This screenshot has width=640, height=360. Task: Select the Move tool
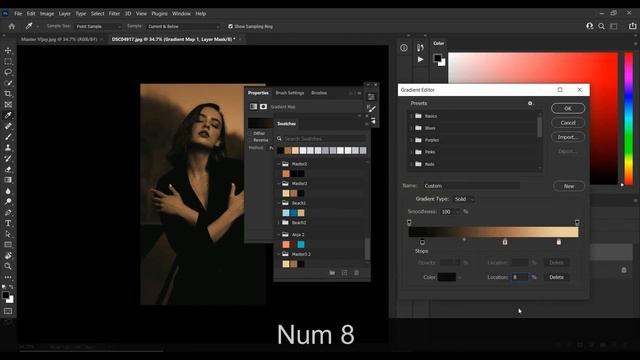pos(8,51)
